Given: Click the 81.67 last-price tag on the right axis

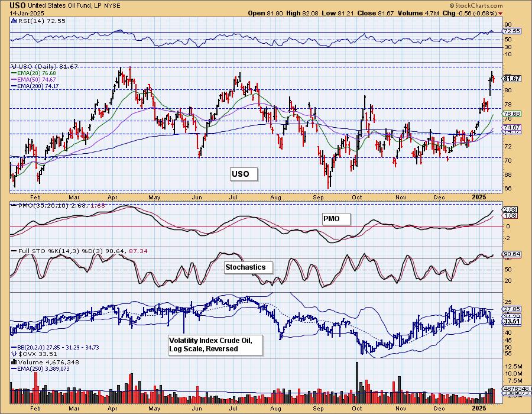Looking at the screenshot, I should click(512, 79).
